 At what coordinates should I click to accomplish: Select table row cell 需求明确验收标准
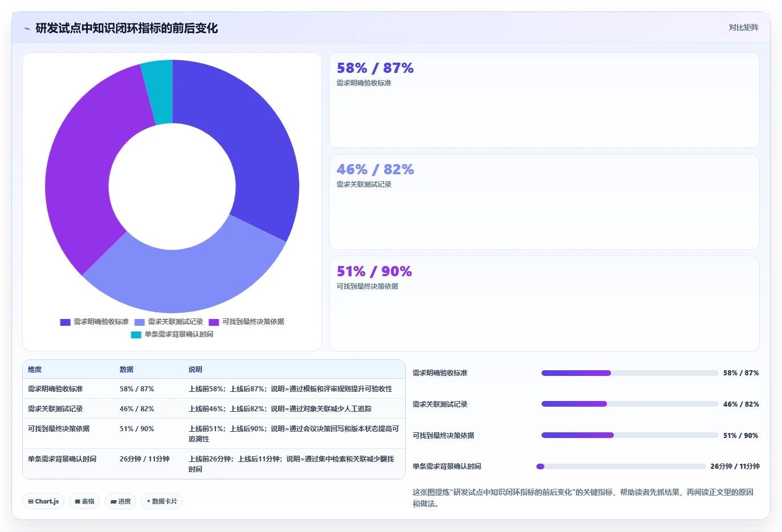(x=55, y=389)
